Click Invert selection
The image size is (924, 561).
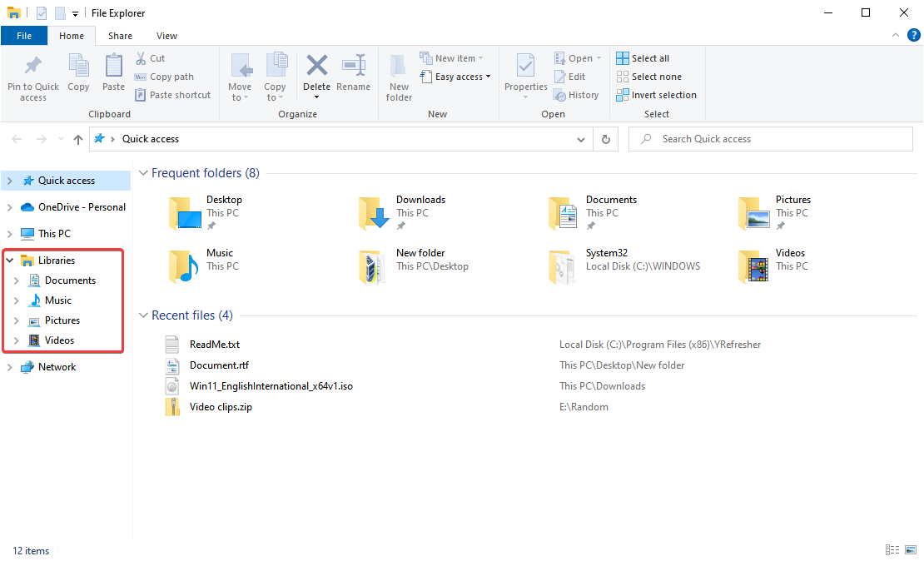[x=657, y=95]
